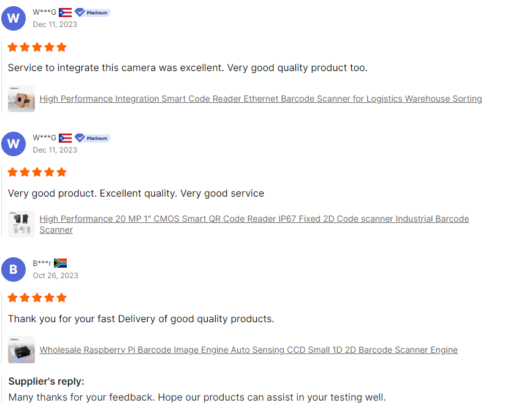The height and width of the screenshot is (411, 532).
Task: Click the first reviewer's Platinum badge
Action: 92,12
